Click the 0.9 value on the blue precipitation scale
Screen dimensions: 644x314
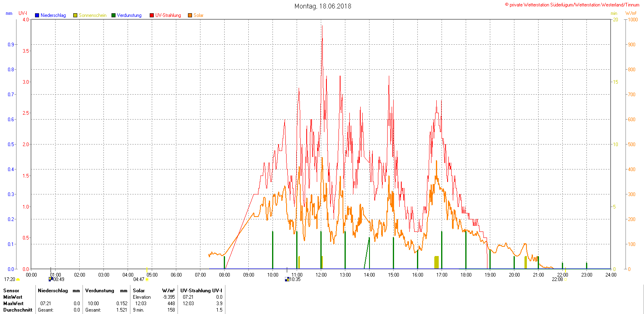pyautogui.click(x=11, y=45)
